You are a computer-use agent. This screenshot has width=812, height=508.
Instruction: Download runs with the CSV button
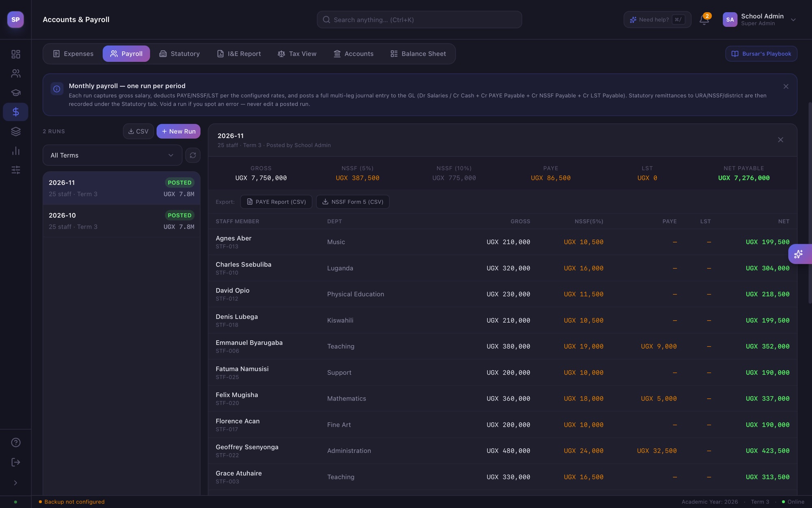tap(138, 131)
